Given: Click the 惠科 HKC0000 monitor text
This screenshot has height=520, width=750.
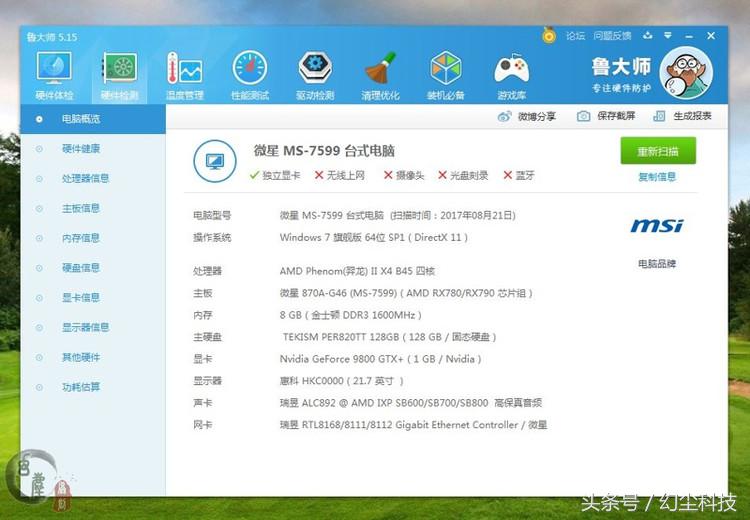Looking at the screenshot, I should pyautogui.click(x=342, y=381).
